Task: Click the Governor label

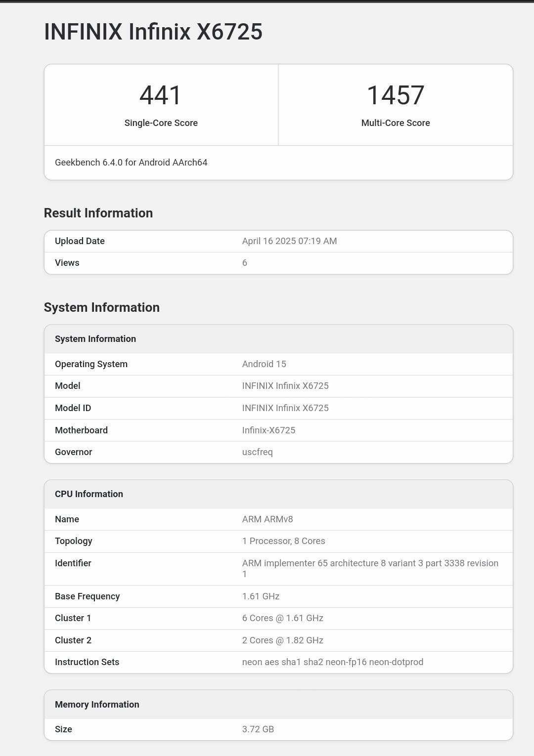Action: point(74,452)
